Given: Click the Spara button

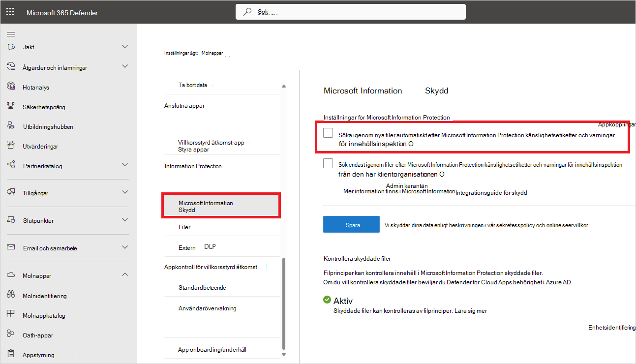Looking at the screenshot, I should pos(351,224).
